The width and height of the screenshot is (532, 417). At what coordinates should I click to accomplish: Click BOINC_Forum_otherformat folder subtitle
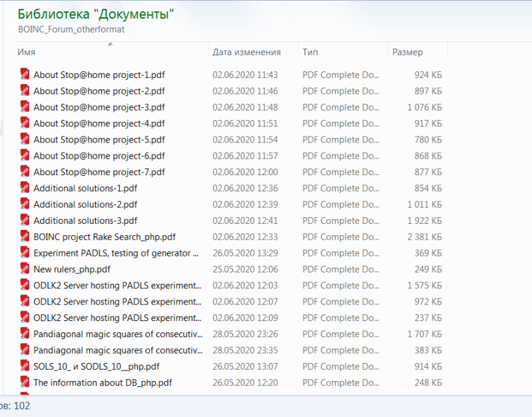[71, 29]
